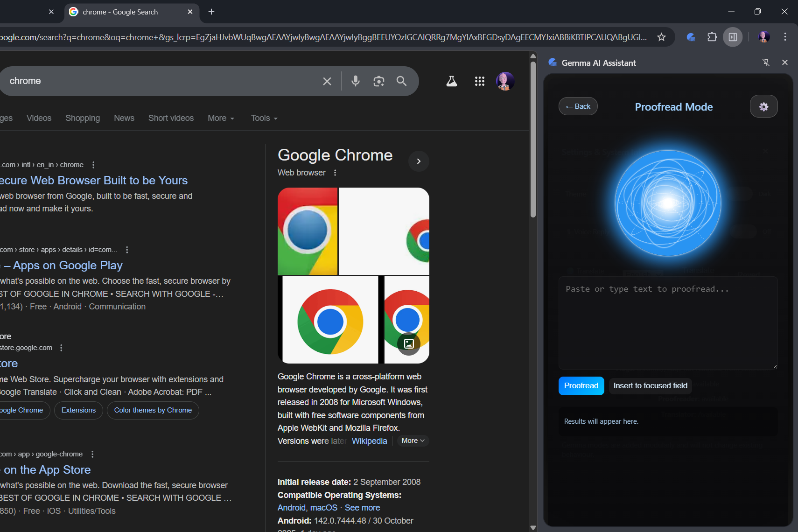798x532 pixels.
Task: Switch to the Shopping results tab
Action: tap(83, 118)
